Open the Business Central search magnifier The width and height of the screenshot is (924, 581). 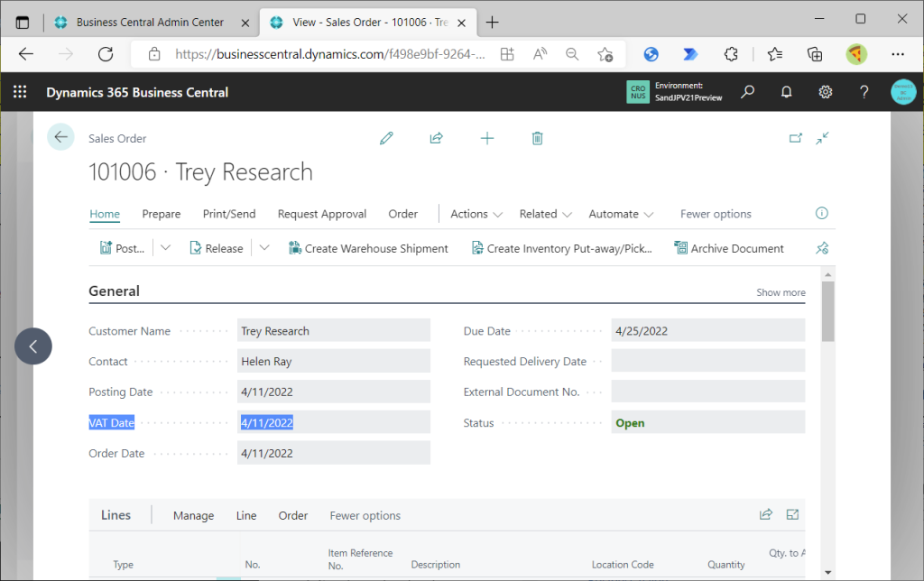pyautogui.click(x=747, y=92)
